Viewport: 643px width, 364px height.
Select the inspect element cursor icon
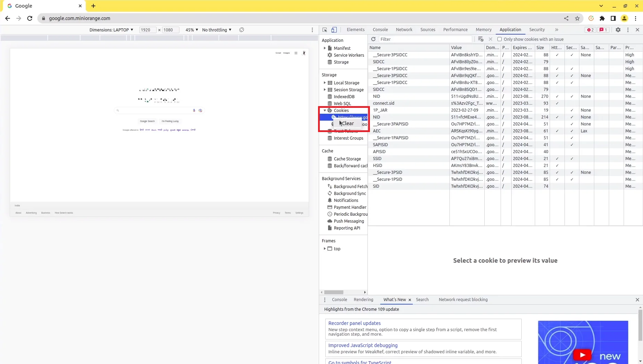pos(325,30)
